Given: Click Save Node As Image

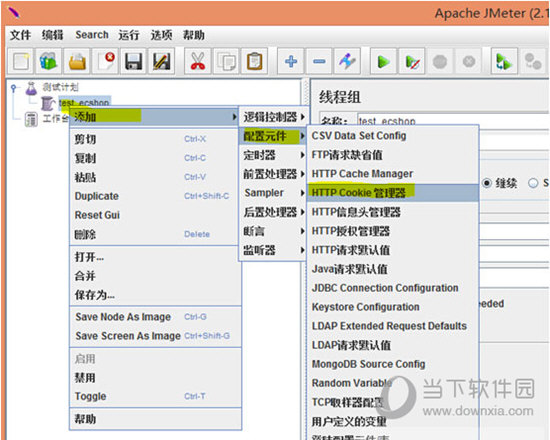Looking at the screenshot, I should tap(155, 317).
